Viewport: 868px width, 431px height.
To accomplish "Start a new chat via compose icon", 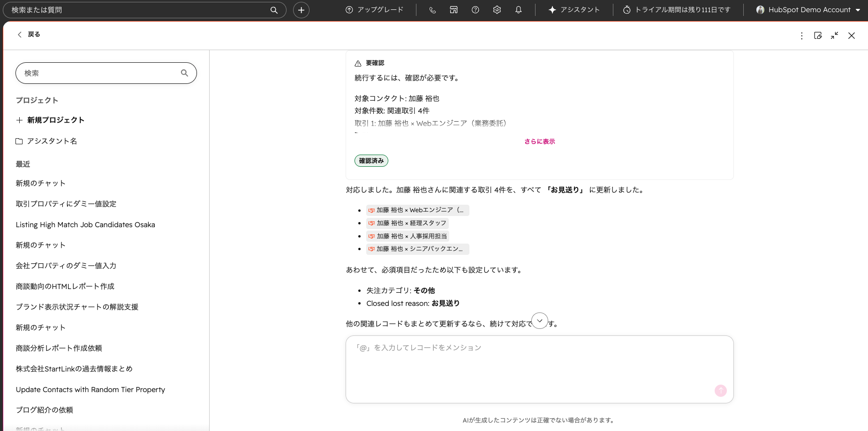I will [x=818, y=36].
